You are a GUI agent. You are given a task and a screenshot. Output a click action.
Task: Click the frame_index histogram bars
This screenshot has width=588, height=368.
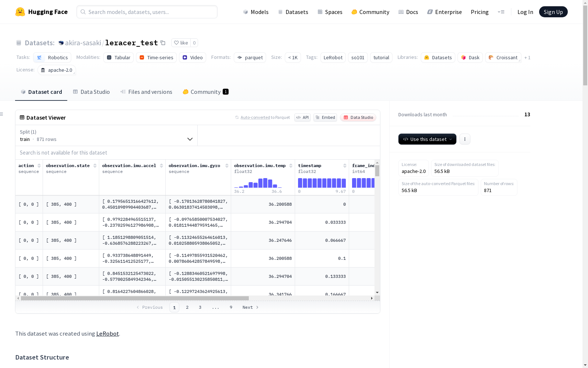[x=363, y=183]
